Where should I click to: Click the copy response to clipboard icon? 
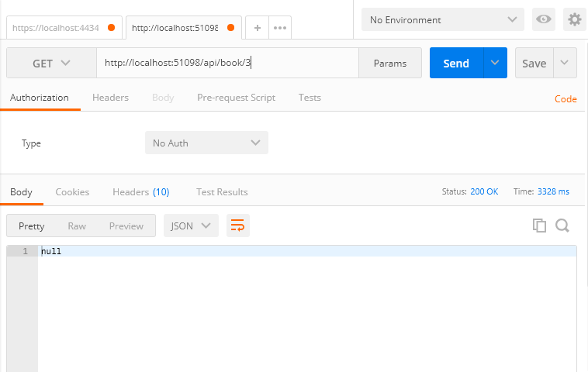(539, 226)
